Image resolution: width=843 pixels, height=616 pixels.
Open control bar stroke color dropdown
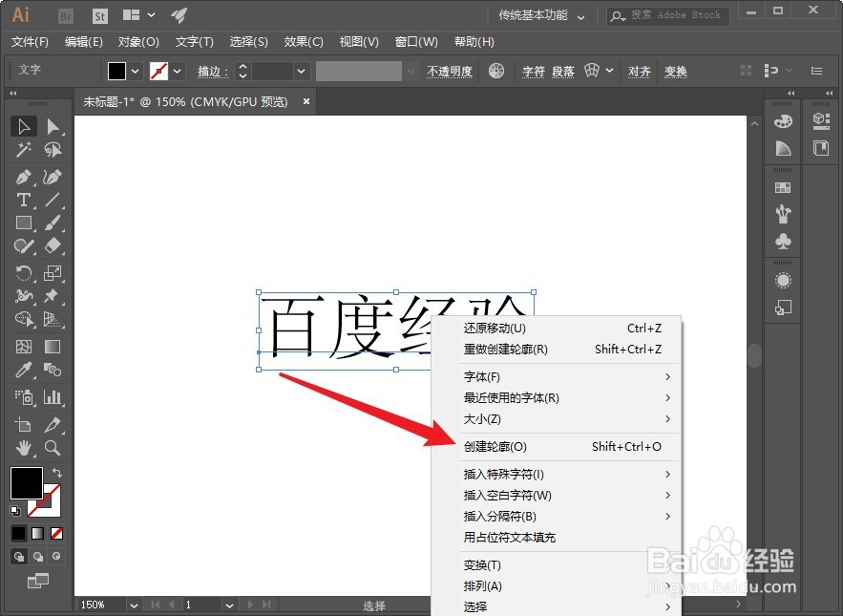(x=177, y=71)
